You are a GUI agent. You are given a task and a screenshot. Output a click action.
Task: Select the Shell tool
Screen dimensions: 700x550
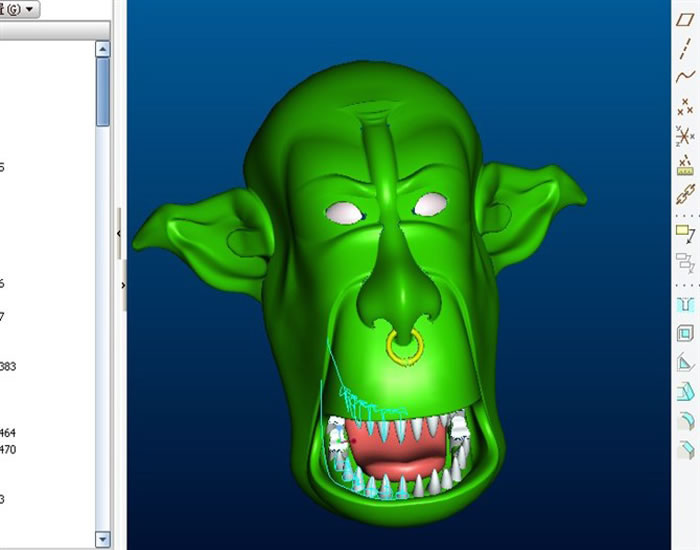point(685,334)
